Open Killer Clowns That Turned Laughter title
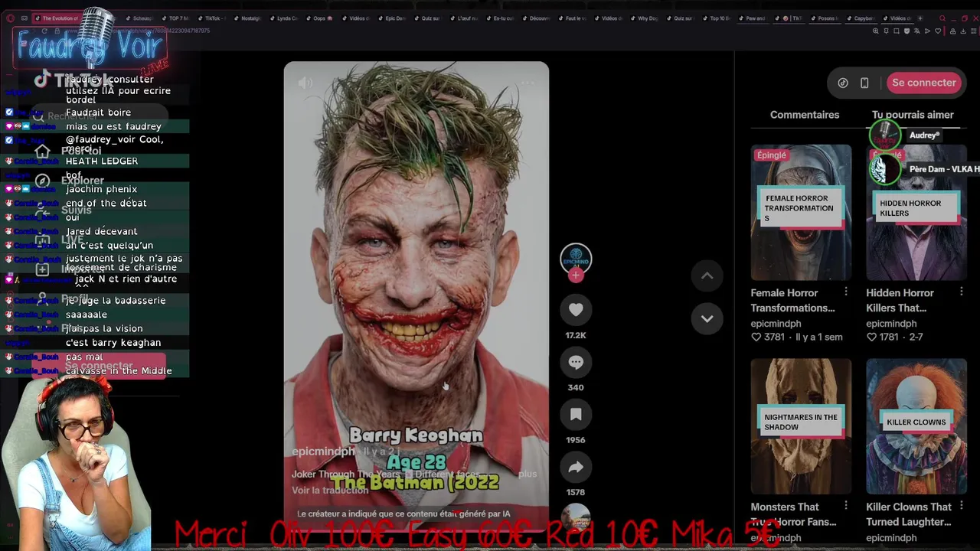 click(909, 514)
